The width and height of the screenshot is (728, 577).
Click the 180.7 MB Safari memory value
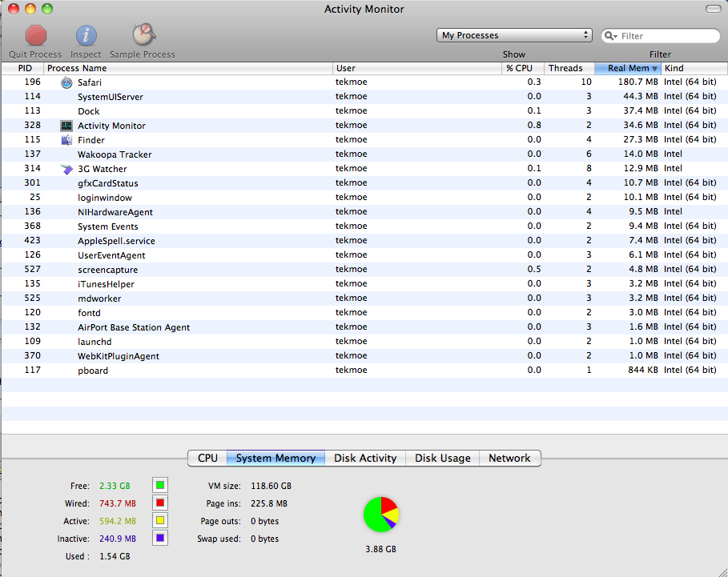(x=638, y=82)
